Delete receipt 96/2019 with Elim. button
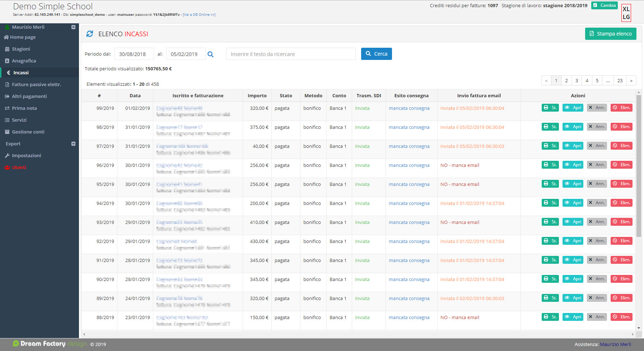Image resolution: width=644 pixels, height=351 pixels. point(621,165)
